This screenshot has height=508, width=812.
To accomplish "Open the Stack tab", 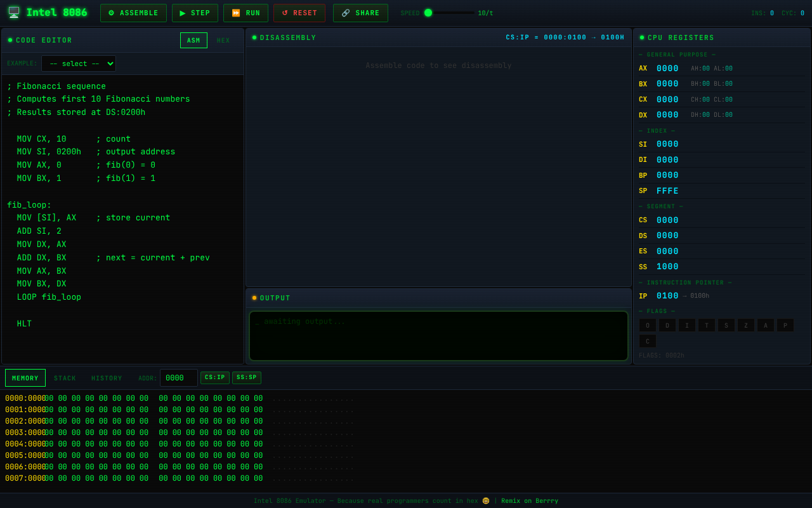I will 65,378.
